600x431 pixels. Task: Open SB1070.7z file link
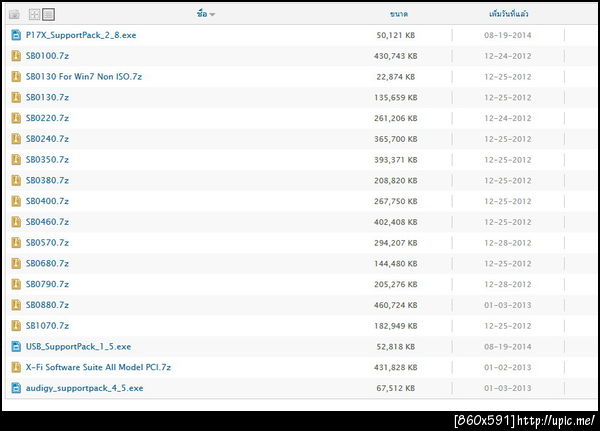click(x=47, y=325)
